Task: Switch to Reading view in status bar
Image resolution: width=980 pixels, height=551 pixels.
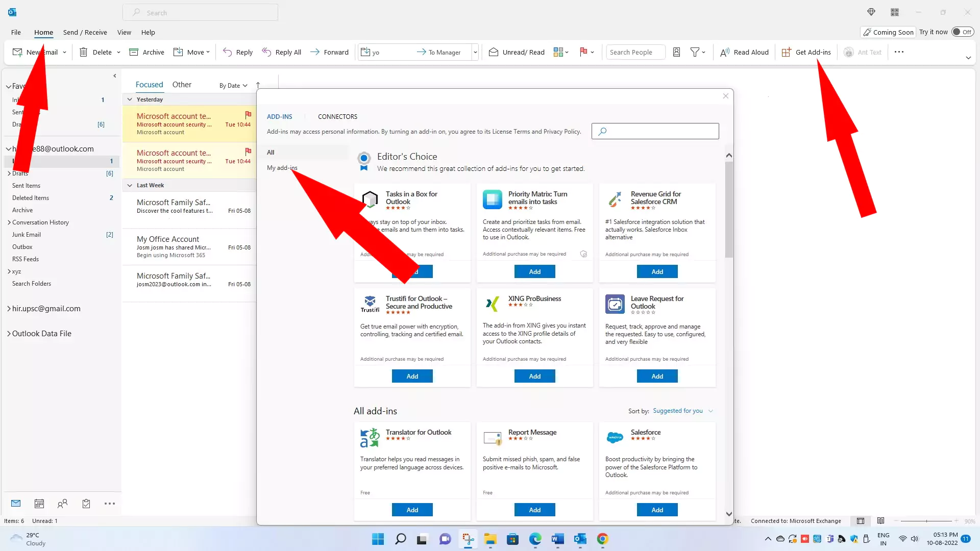Action: tap(880, 521)
